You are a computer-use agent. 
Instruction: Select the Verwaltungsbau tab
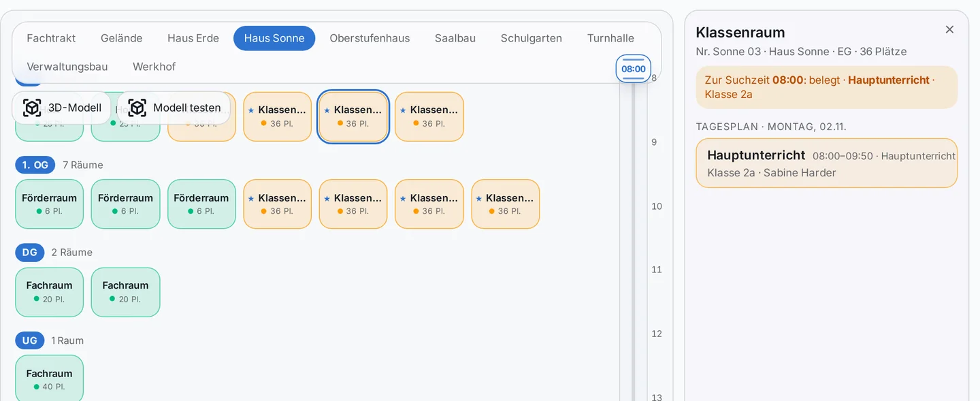coord(67,67)
